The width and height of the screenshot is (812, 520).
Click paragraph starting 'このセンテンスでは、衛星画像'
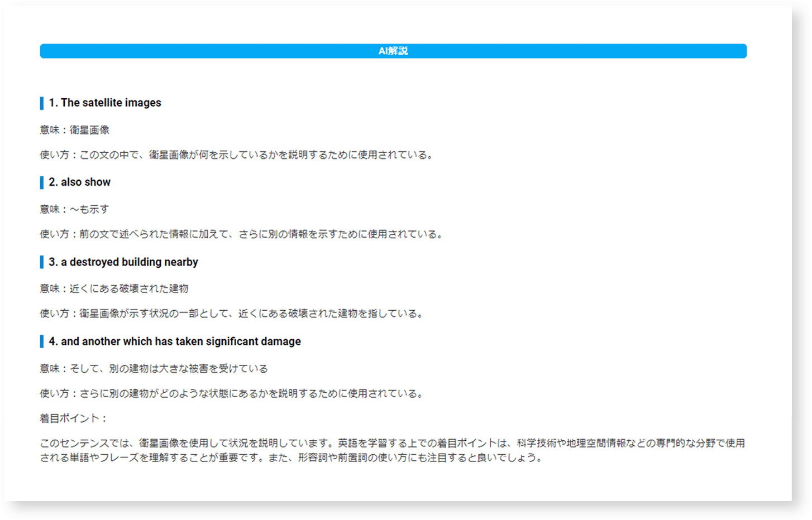[393, 450]
